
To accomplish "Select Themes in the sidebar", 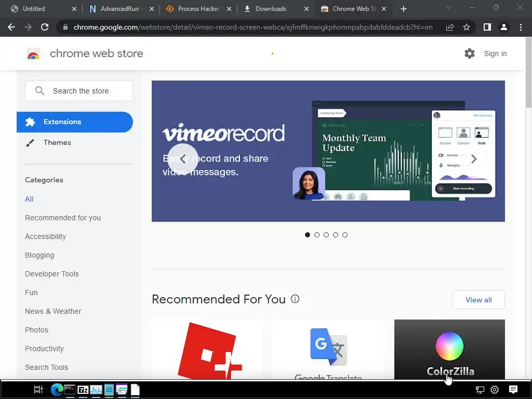I will (x=57, y=142).
